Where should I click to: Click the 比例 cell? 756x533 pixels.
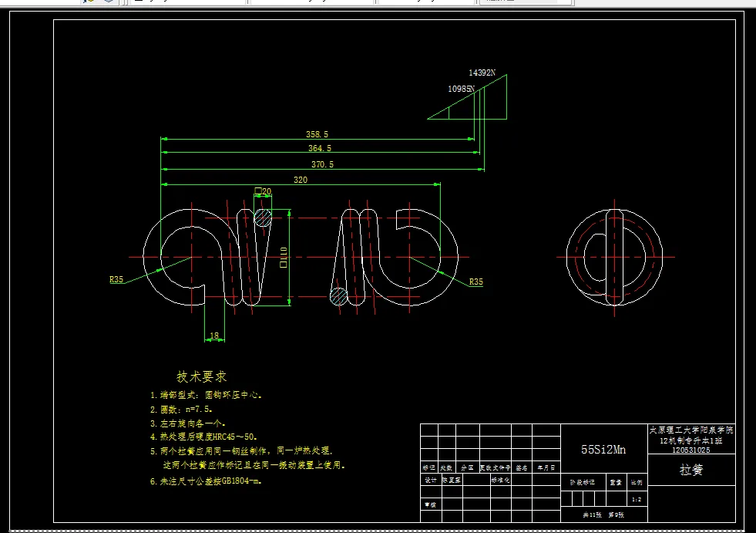pyautogui.click(x=637, y=482)
